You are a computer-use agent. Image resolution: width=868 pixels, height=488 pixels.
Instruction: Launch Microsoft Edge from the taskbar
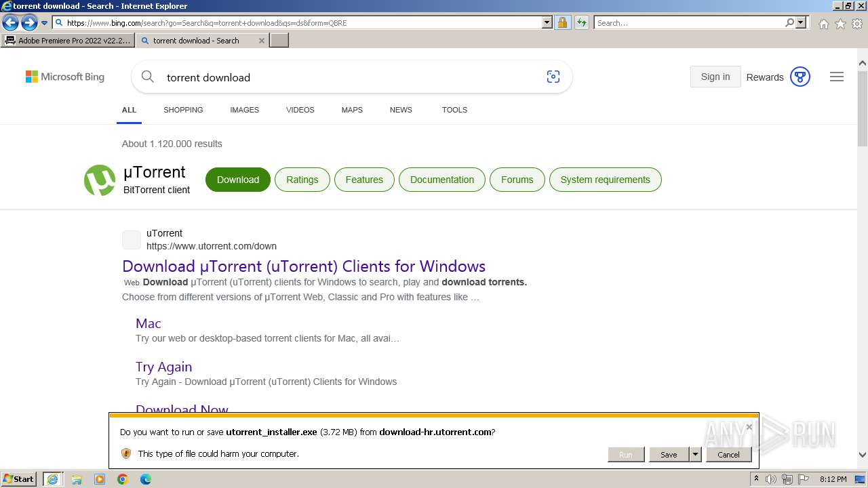(x=146, y=479)
